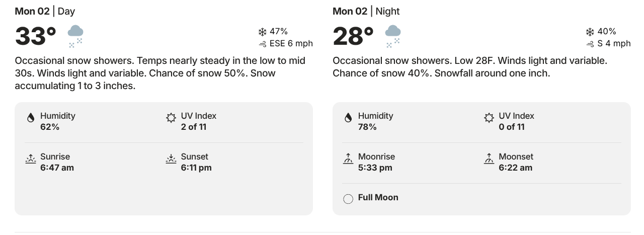Click the snowflake icon beside 40%
This screenshot has height=235, width=644.
590,32
